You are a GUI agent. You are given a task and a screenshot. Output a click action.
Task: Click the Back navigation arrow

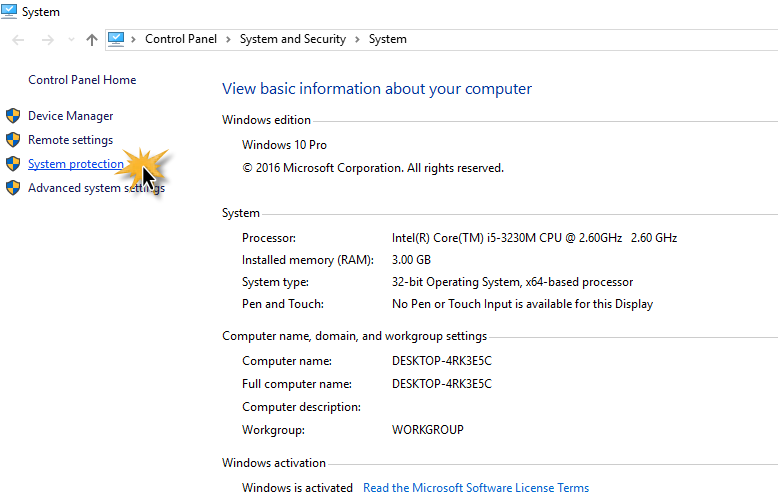click(x=19, y=40)
